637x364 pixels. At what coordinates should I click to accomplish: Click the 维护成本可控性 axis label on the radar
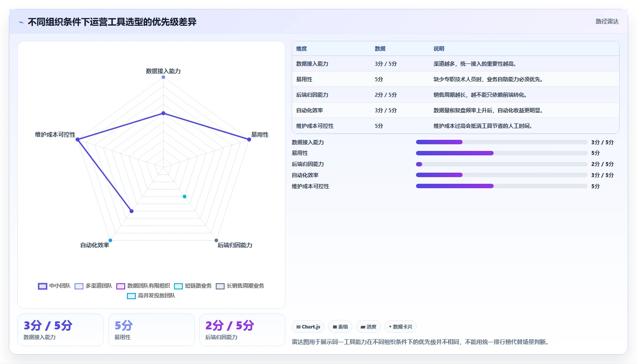(x=55, y=135)
